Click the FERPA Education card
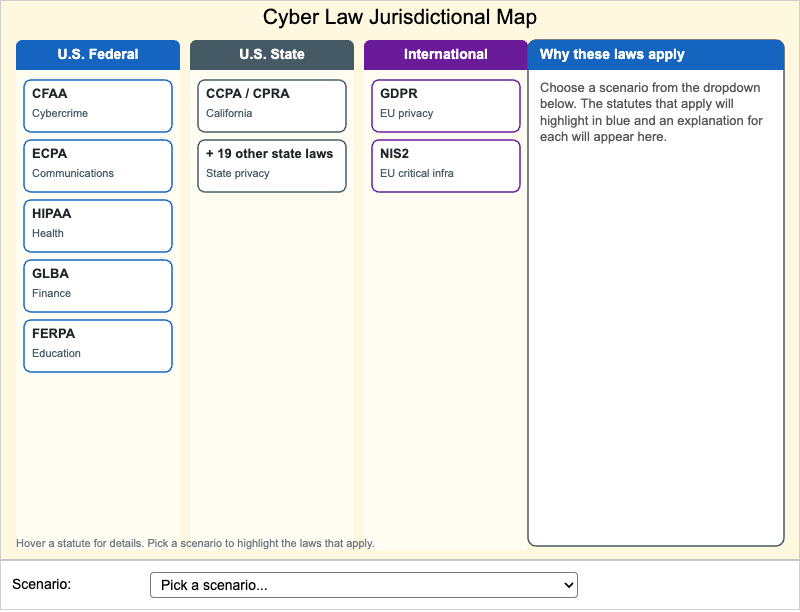Screen dimensions: 800x612 coord(98,346)
